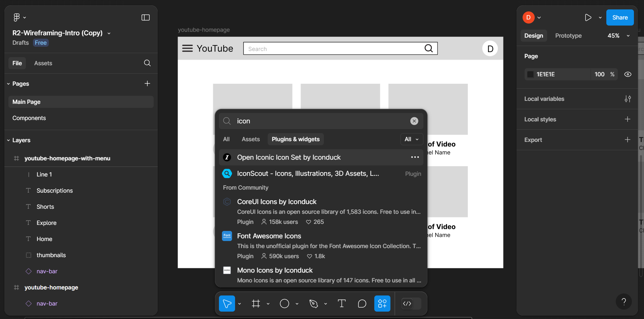Toggle the sidebar collapse icon
This screenshot has width=644, height=319.
click(x=146, y=17)
